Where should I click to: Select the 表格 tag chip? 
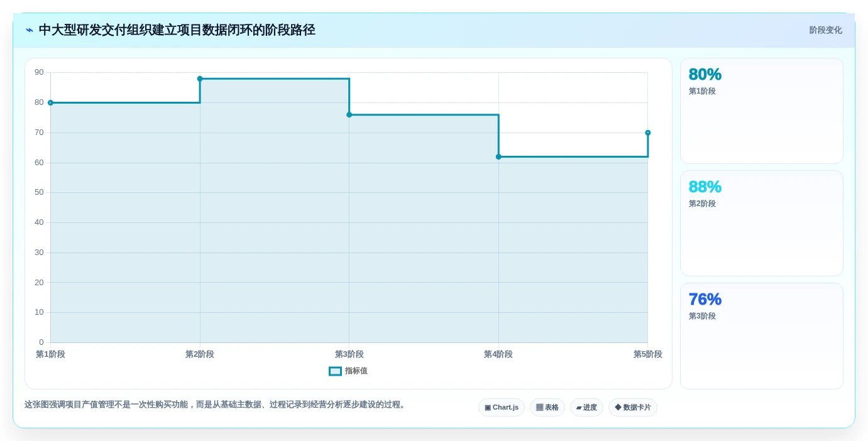[547, 408]
